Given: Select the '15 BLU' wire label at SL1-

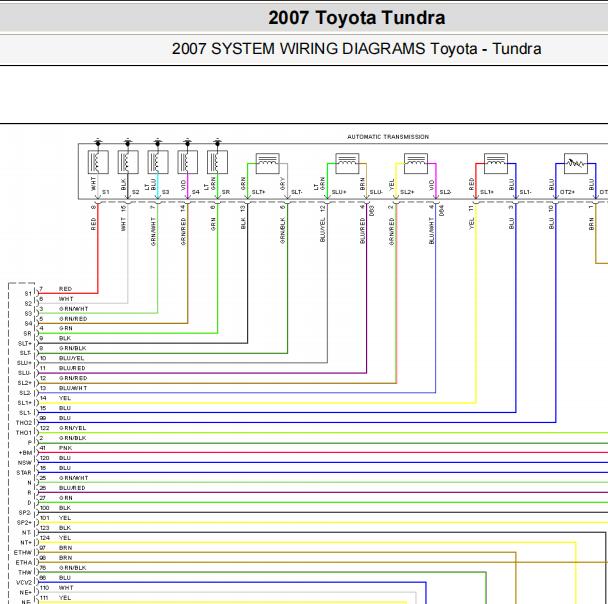Looking at the screenshot, I should pos(55,408).
